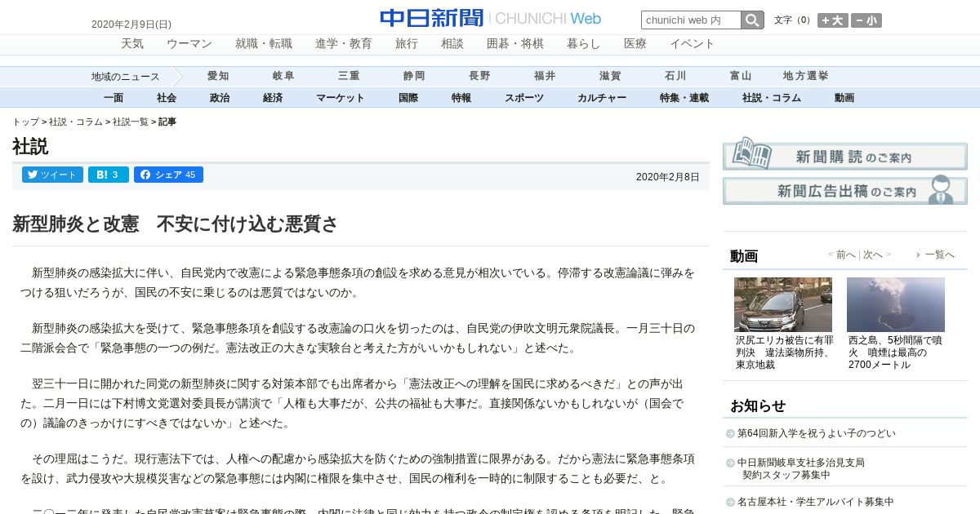
Task: Click the 地域のニュース label
Action: [x=126, y=77]
